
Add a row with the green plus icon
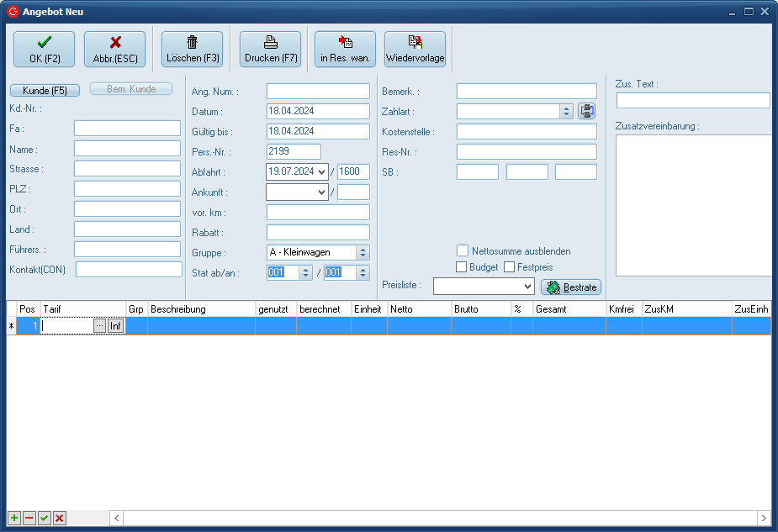(x=14, y=518)
